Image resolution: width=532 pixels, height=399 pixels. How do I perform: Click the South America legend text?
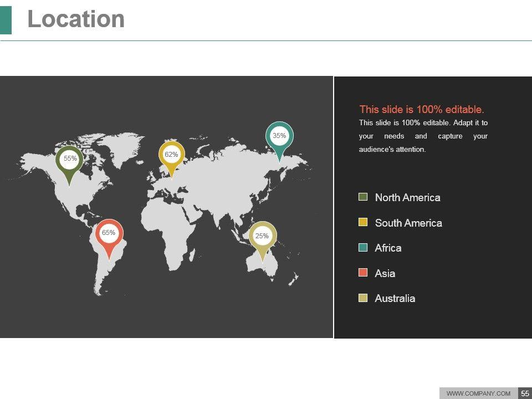click(408, 223)
